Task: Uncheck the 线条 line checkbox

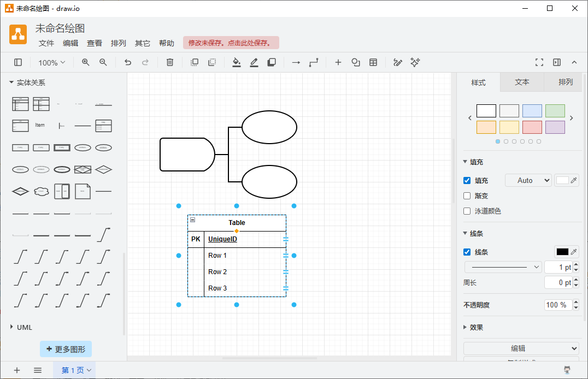Action: (467, 252)
